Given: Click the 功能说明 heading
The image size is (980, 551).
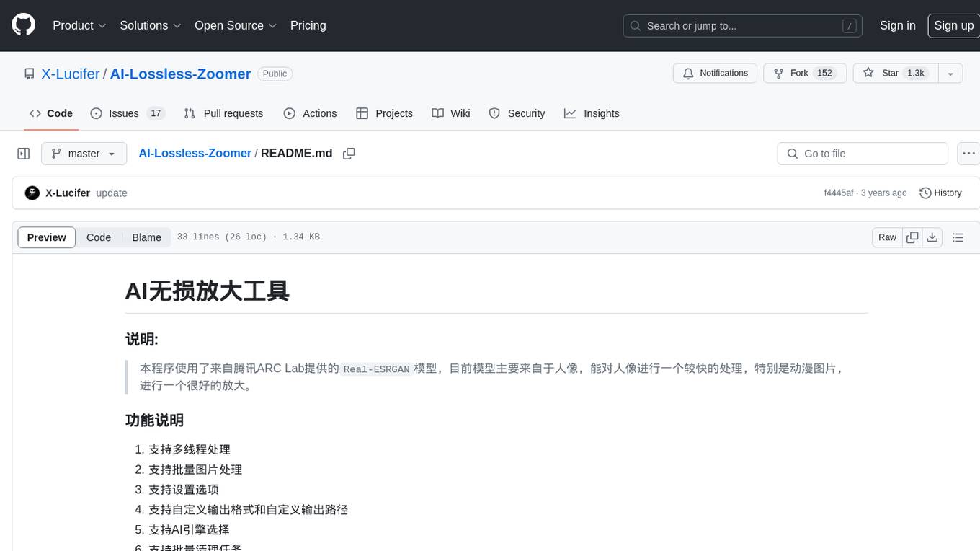Looking at the screenshot, I should [154, 420].
